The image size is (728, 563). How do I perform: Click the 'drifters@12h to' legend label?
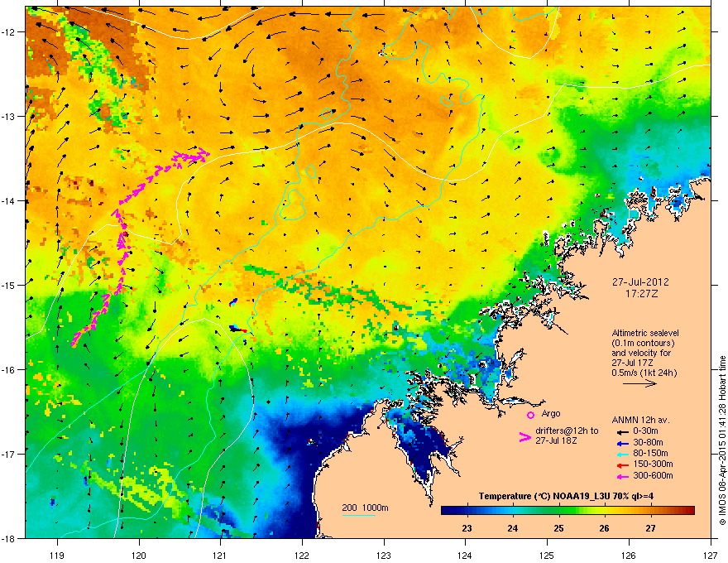click(567, 431)
